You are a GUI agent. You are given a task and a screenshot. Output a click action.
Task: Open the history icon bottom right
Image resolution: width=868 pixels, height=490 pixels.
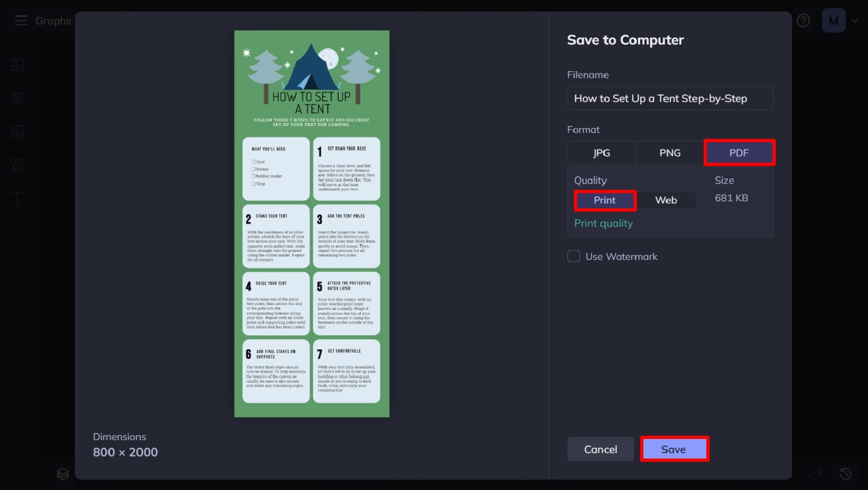845,474
